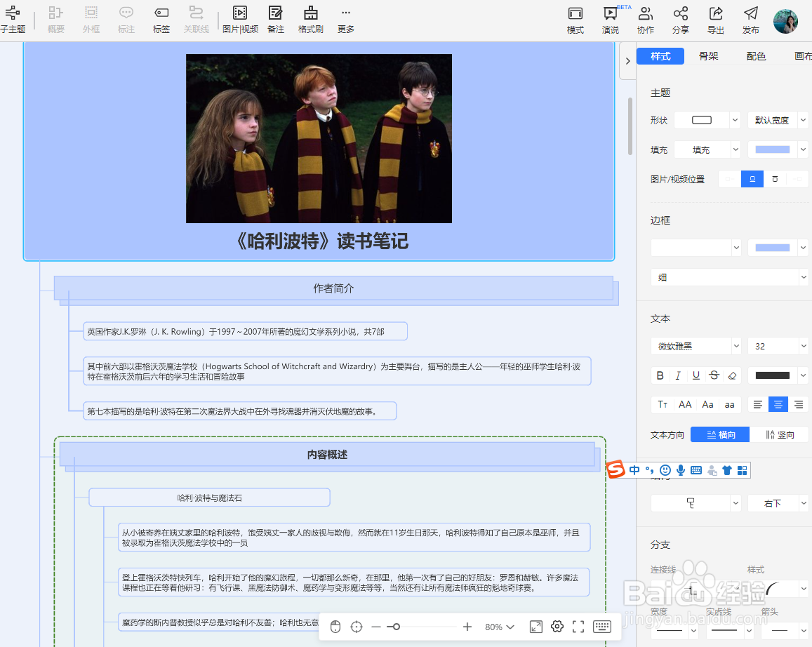812x647 pixels.
Task: Open the 更多 toolbar options
Action: click(346, 20)
